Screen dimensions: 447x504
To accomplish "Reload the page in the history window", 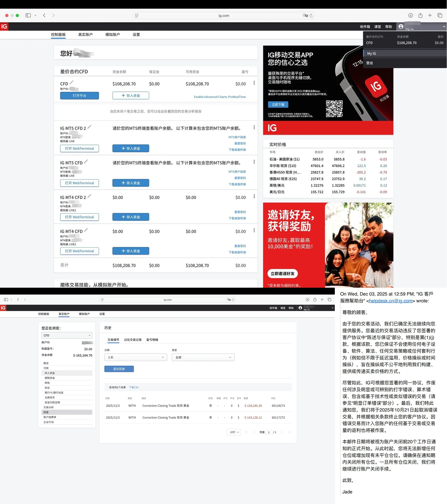I will 233,300.
